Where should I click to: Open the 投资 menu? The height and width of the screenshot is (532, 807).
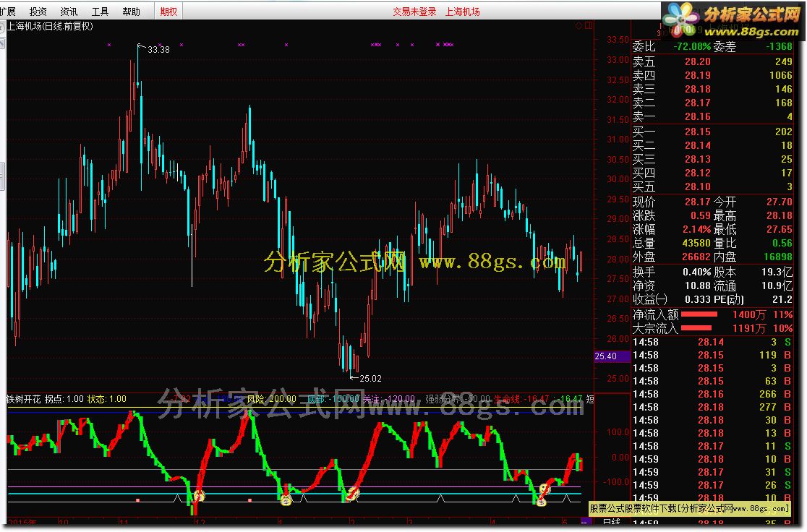tap(38, 12)
